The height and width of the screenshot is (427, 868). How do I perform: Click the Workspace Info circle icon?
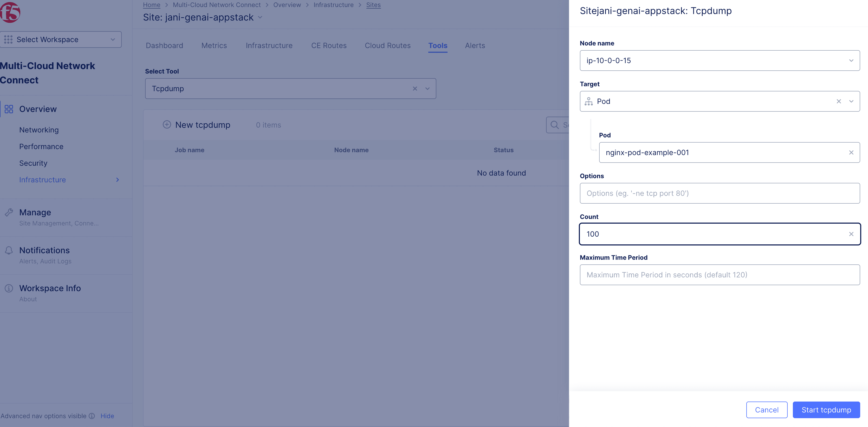coord(9,288)
